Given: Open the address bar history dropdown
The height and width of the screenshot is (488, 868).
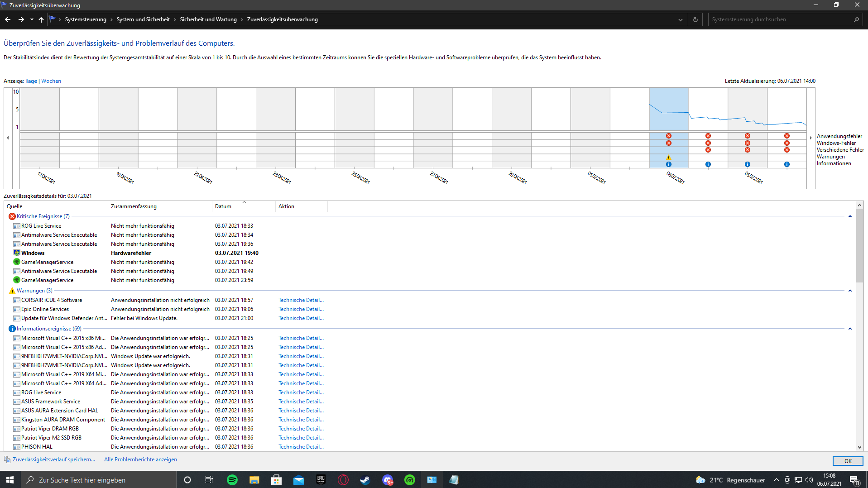Looking at the screenshot, I should pos(681,19).
